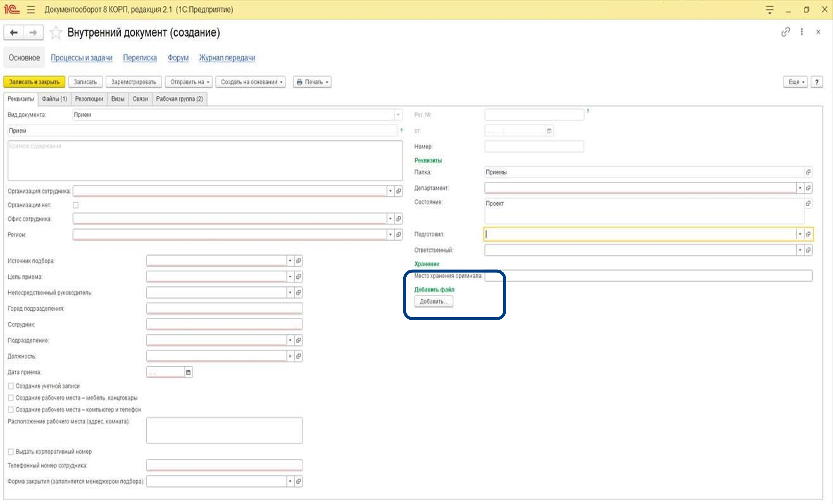
Task: Click the Телефонный номер сотрудника field
Action: [224, 466]
